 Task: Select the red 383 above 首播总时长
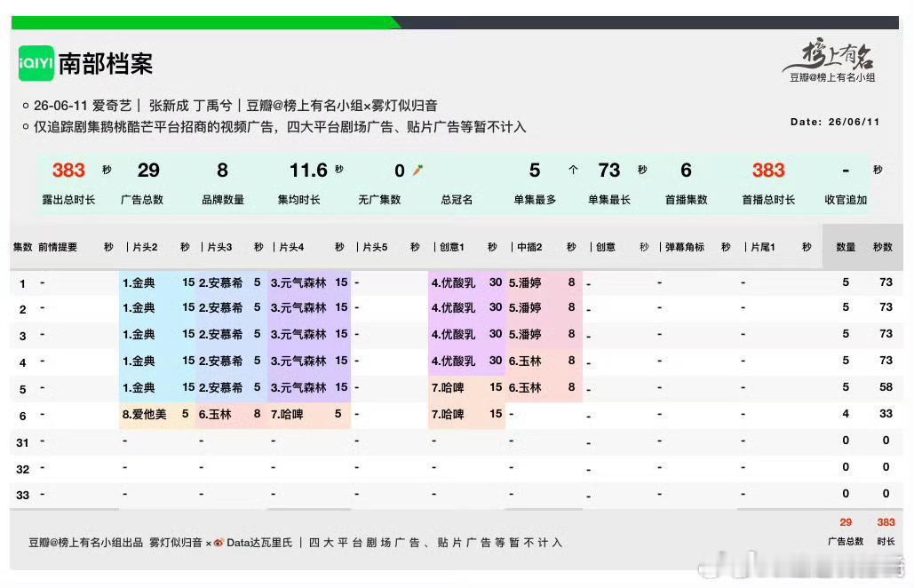coord(768,171)
